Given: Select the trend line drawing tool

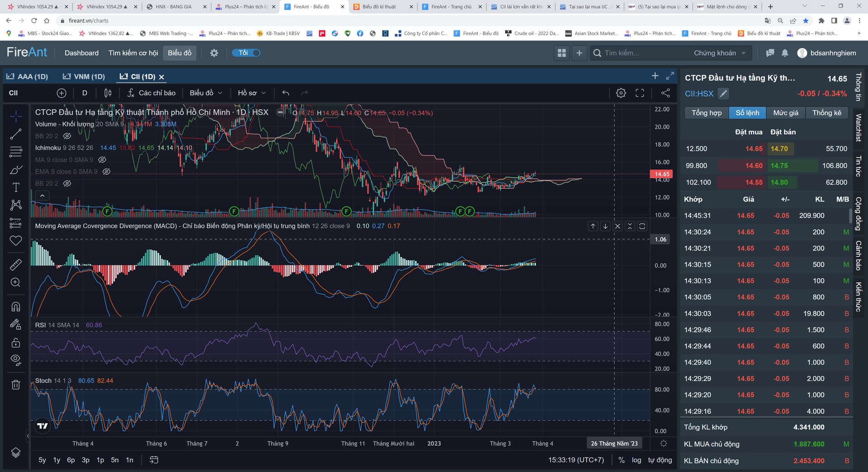Looking at the screenshot, I should tap(16, 134).
